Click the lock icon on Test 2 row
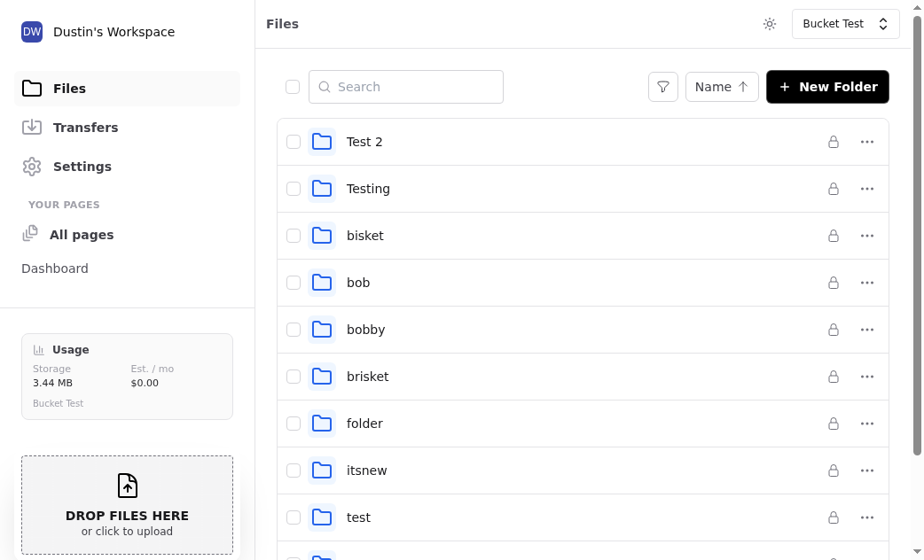Screen dimensions: 924x560 834,142
